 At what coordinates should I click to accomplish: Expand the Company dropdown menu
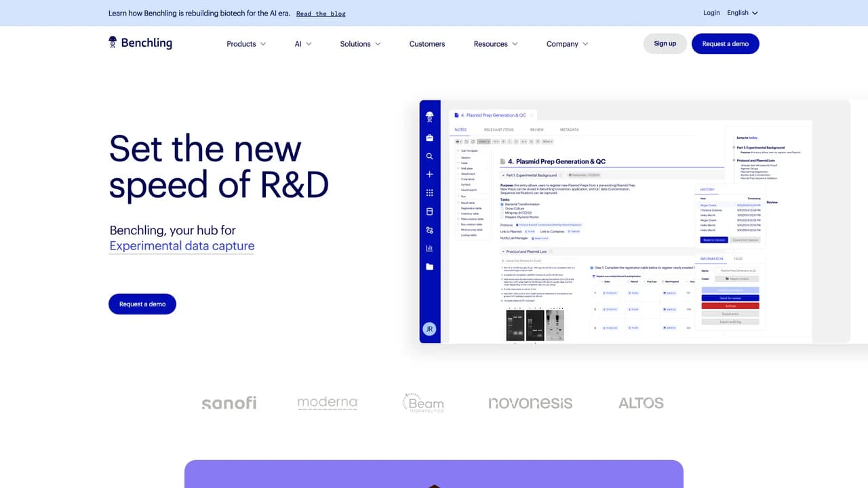[568, 44]
